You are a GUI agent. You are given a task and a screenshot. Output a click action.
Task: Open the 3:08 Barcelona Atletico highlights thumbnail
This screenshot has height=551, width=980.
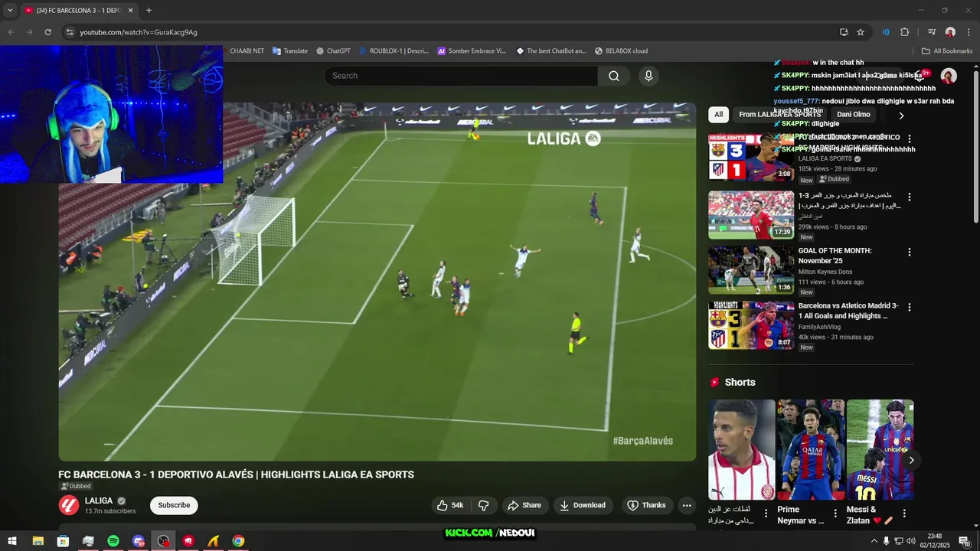[751, 158]
